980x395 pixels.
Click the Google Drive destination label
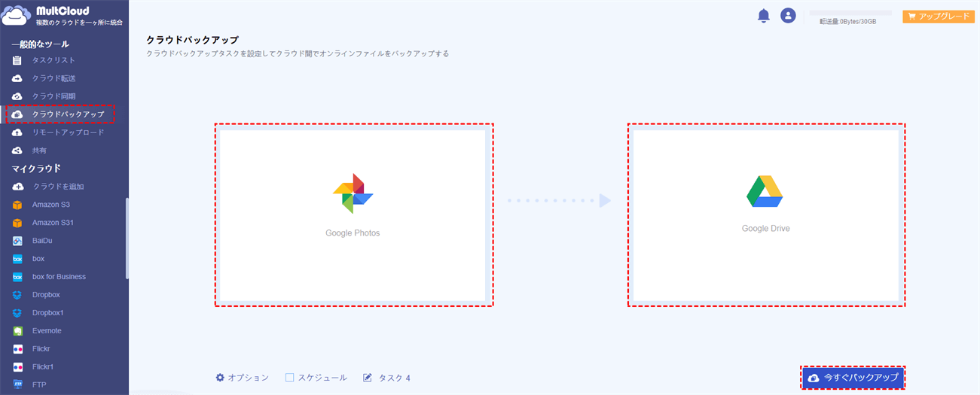(x=766, y=228)
